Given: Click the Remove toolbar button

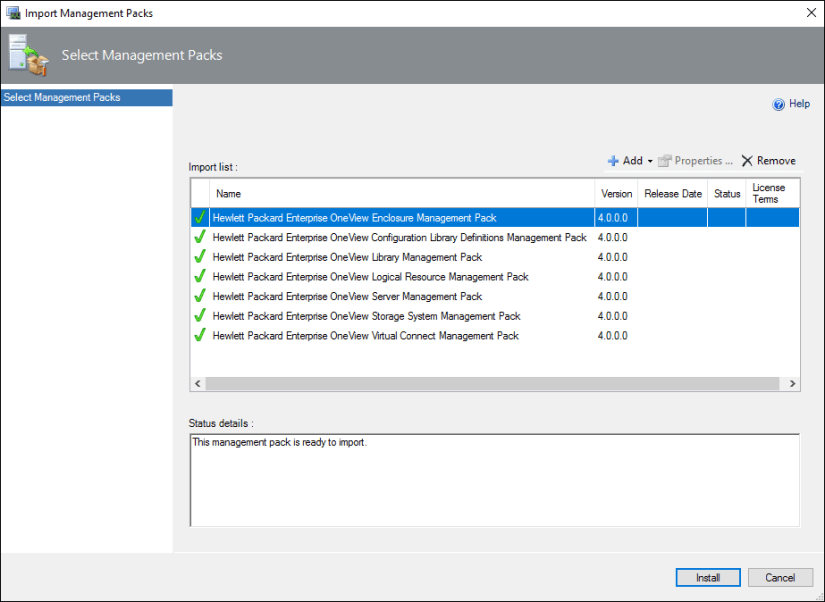Looking at the screenshot, I should click(769, 161).
